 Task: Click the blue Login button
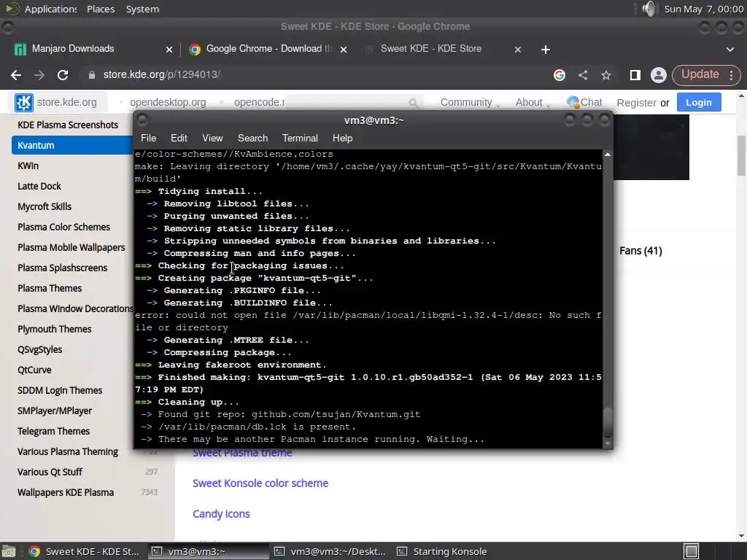click(698, 102)
